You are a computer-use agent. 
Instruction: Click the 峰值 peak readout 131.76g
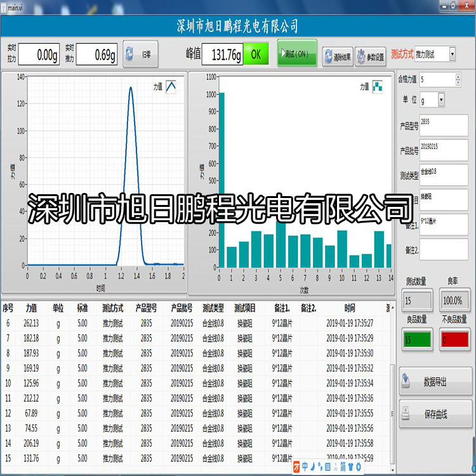[x=222, y=54]
